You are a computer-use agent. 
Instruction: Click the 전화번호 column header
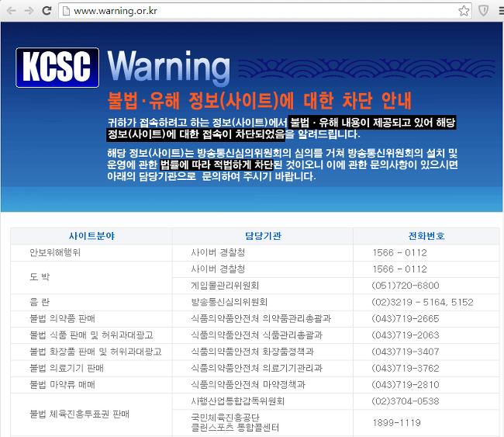pyautogui.click(x=426, y=236)
